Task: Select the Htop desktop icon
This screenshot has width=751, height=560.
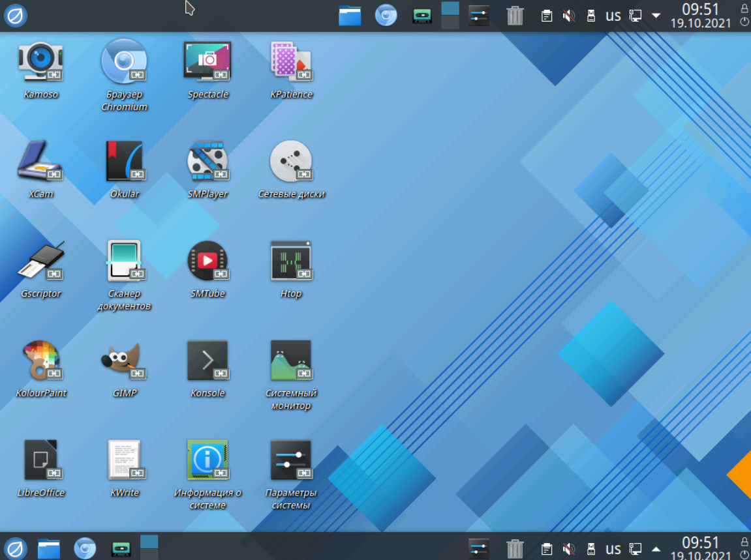Action: click(291, 260)
